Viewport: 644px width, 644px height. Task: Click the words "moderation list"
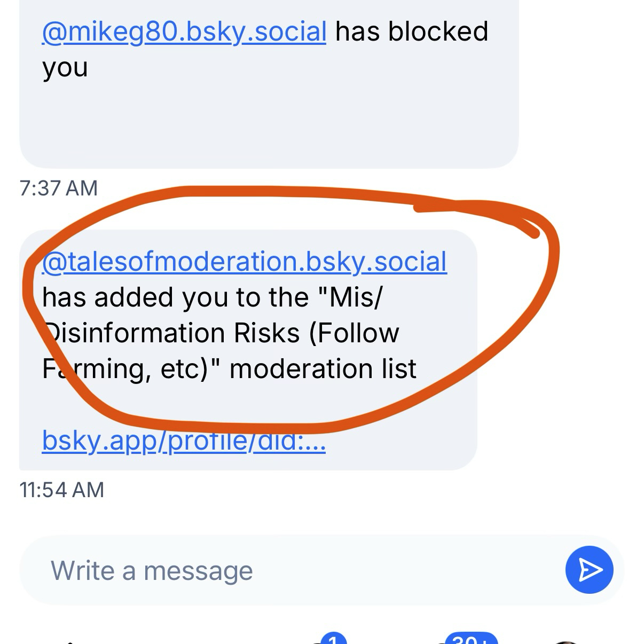pos(323,369)
